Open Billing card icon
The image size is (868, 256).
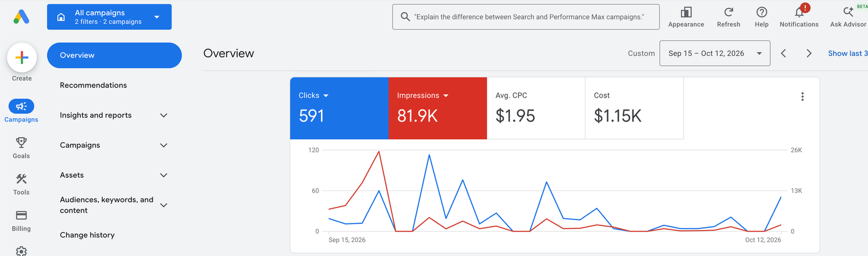pos(21,215)
